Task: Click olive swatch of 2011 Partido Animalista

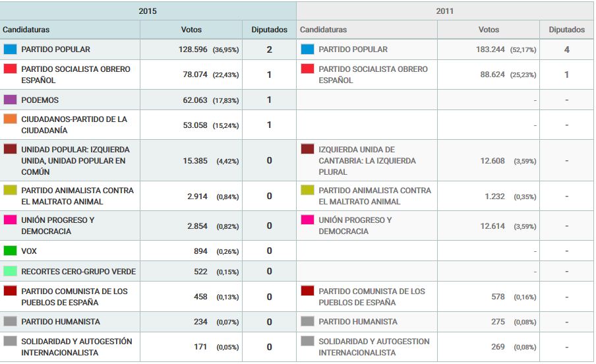Action: tap(307, 190)
